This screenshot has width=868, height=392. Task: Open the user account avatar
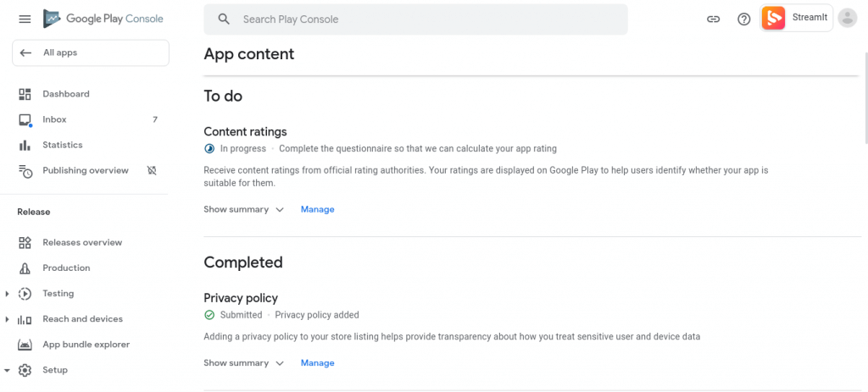pos(847,19)
